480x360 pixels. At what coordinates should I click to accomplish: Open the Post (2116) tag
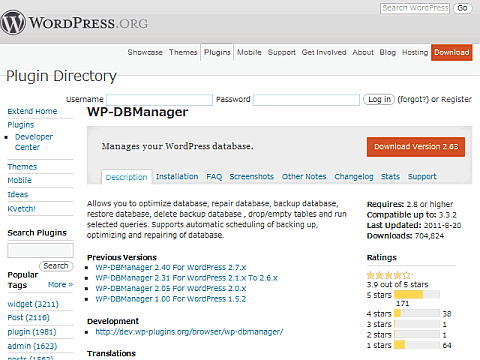tap(28, 318)
